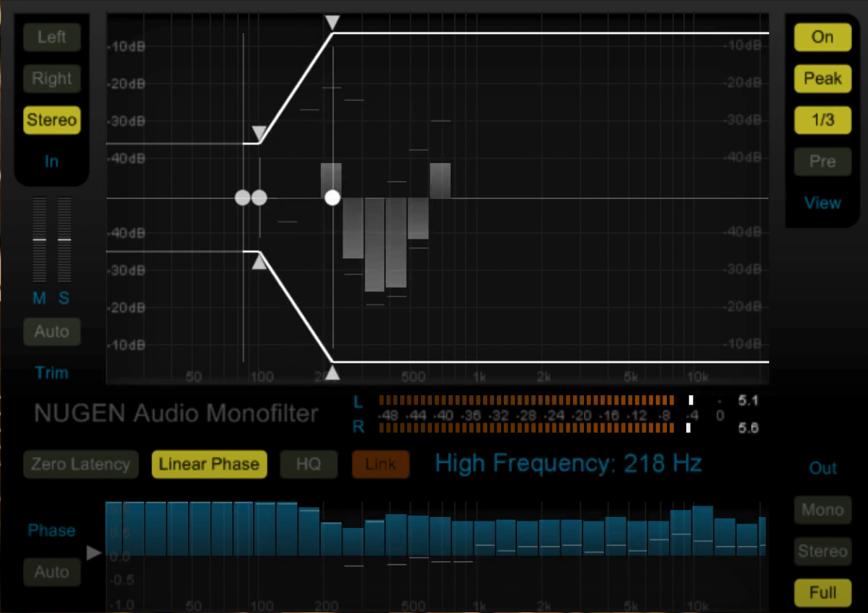This screenshot has width=868, height=613.
Task: Select the Stereo input button
Action: (x=51, y=120)
